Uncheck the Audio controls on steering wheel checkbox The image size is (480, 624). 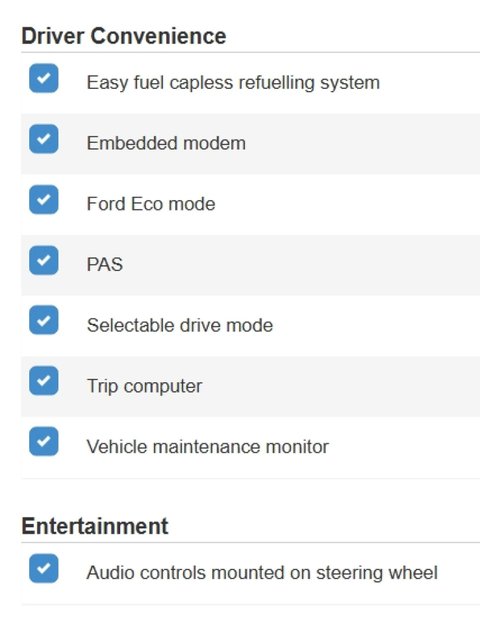click(44, 568)
